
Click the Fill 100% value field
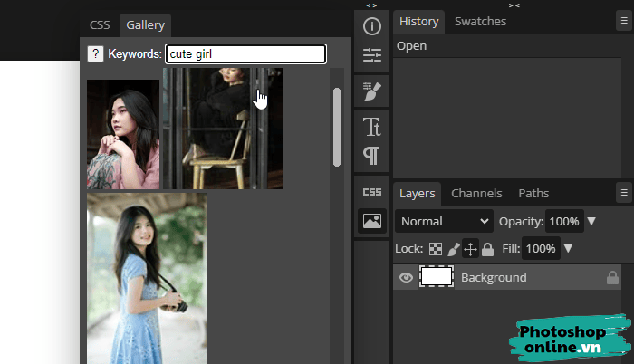541,248
